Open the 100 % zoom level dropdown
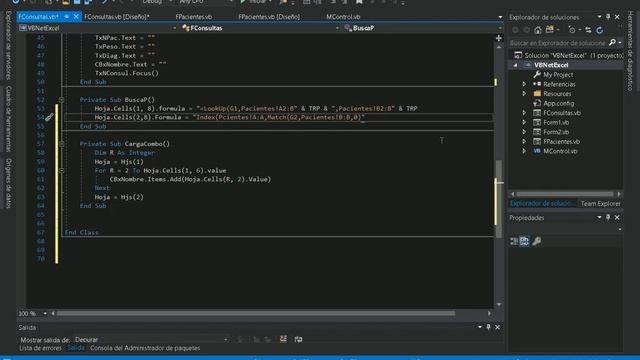The image size is (640, 360). tap(45, 313)
